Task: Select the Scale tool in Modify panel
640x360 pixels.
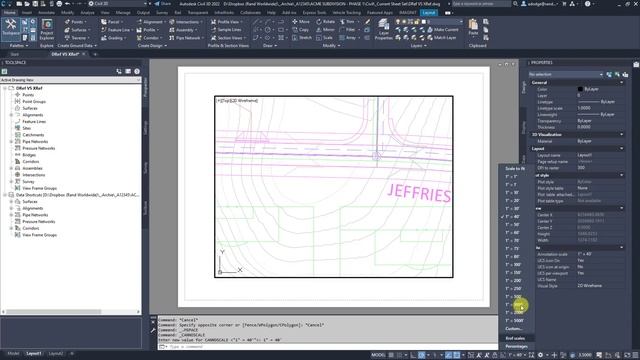Action: tap(324, 38)
